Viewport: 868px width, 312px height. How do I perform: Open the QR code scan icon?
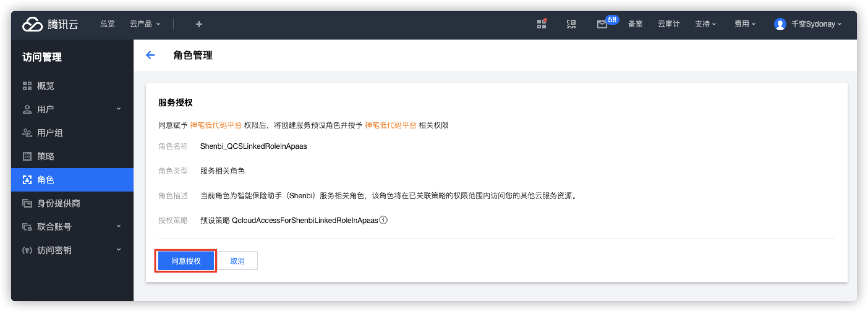[571, 24]
